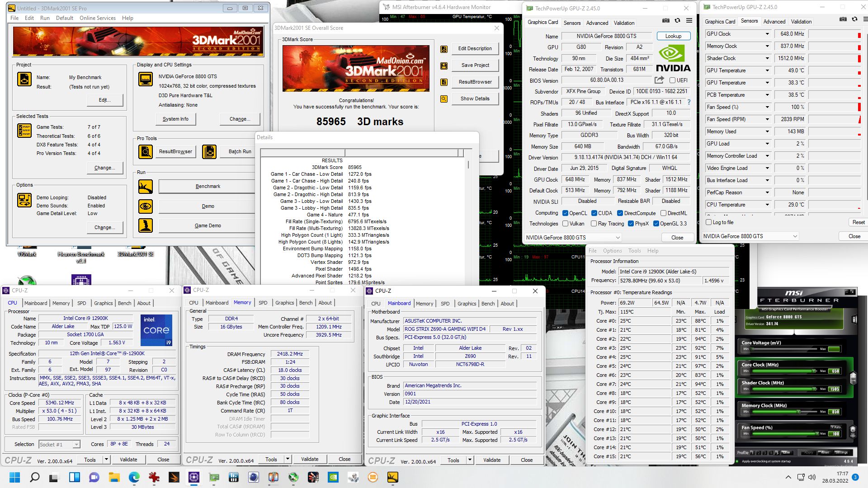The height and width of the screenshot is (488, 868).
Task: Click the Afterburner core/shader Link button
Action: click(853, 378)
